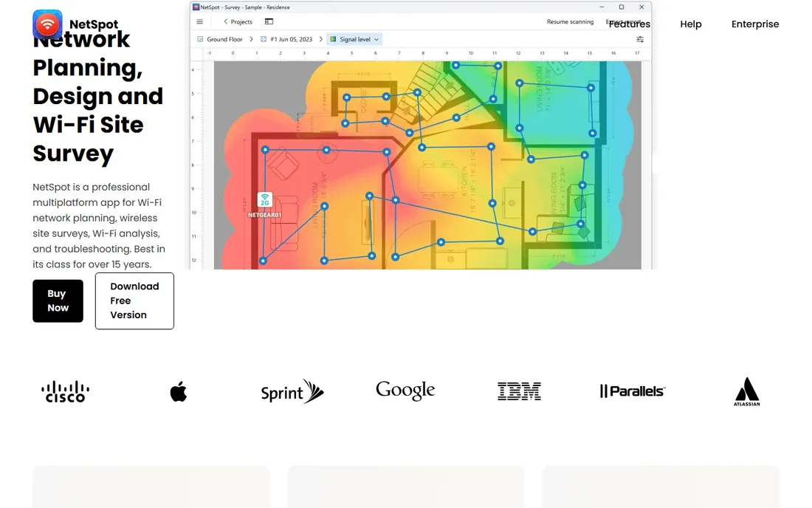Click the Google logo
812x508 pixels.
(405, 391)
